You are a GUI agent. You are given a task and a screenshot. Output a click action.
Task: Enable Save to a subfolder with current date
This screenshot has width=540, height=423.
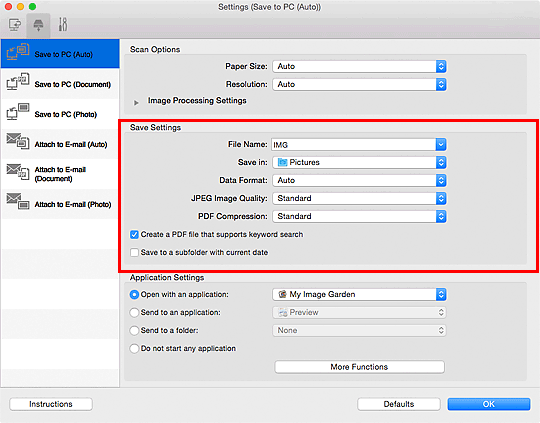pos(134,252)
